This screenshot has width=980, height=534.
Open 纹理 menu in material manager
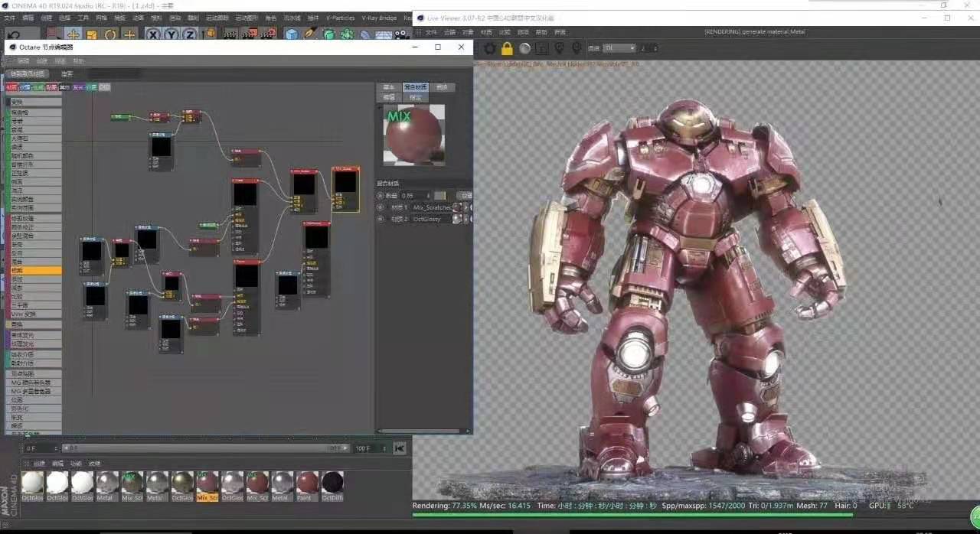pyautogui.click(x=94, y=464)
